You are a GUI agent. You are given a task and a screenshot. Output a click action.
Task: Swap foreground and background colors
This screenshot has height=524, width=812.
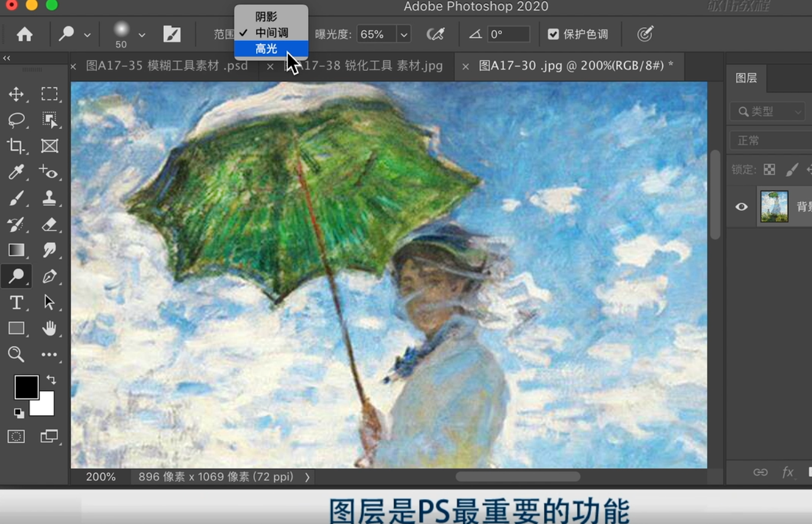tap(51, 380)
